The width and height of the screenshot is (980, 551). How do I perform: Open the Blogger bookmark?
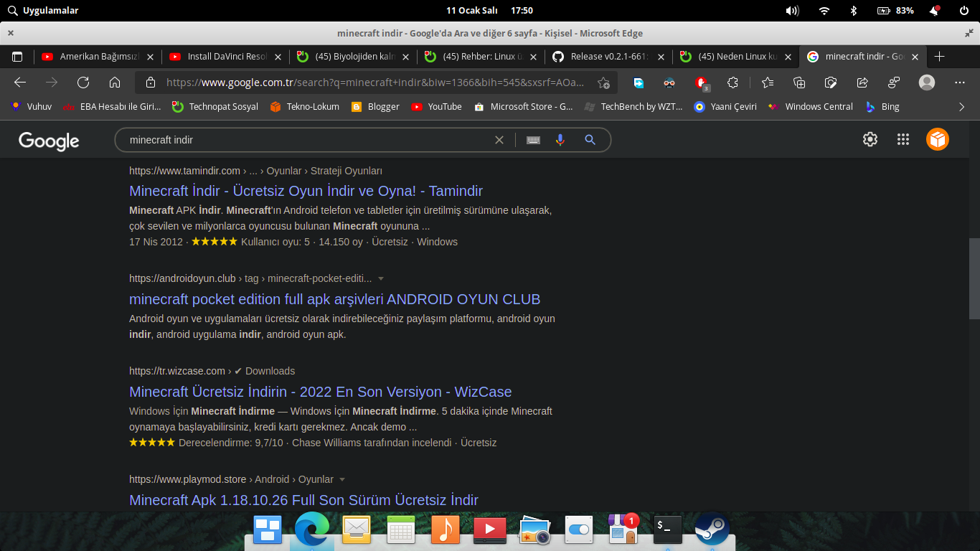(x=375, y=106)
